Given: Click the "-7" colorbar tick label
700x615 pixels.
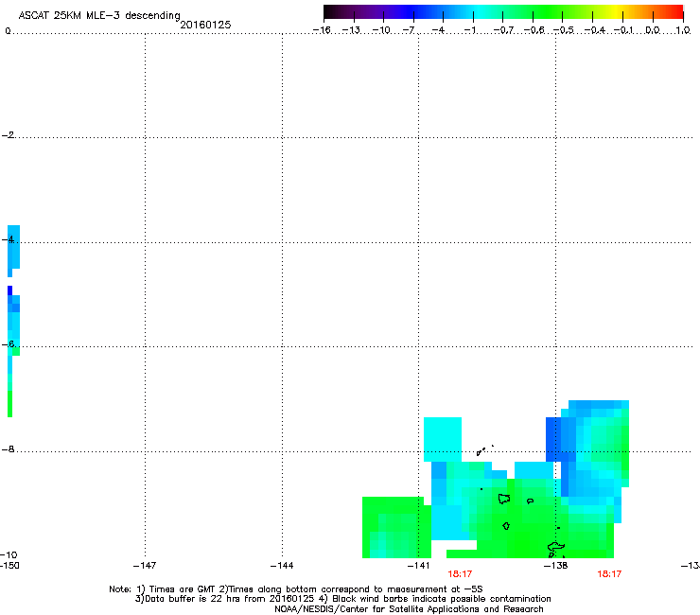Looking at the screenshot, I should pos(409,30).
